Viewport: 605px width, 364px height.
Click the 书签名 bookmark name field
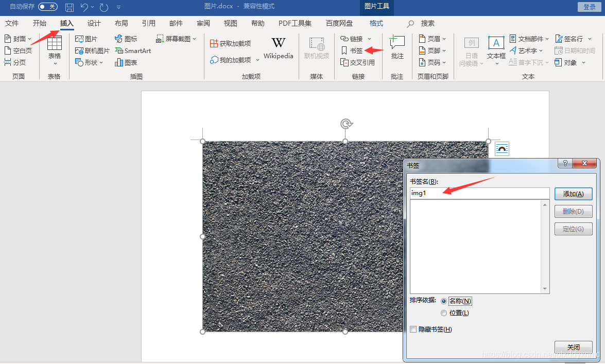[479, 193]
